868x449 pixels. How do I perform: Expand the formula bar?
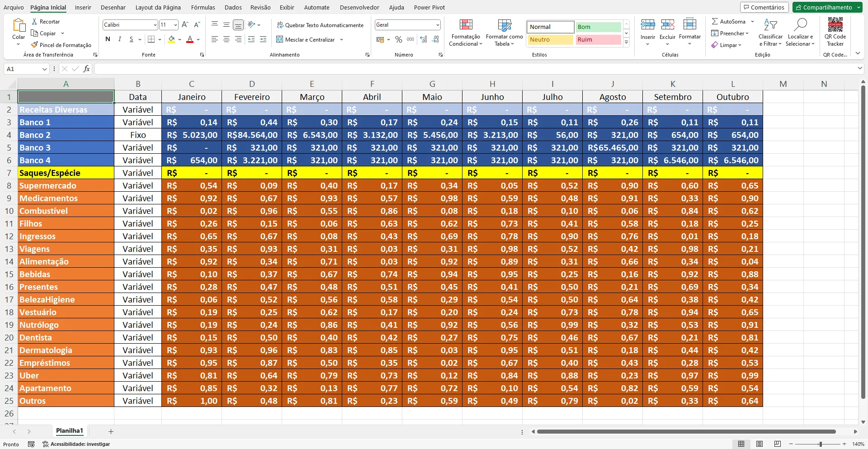click(859, 68)
